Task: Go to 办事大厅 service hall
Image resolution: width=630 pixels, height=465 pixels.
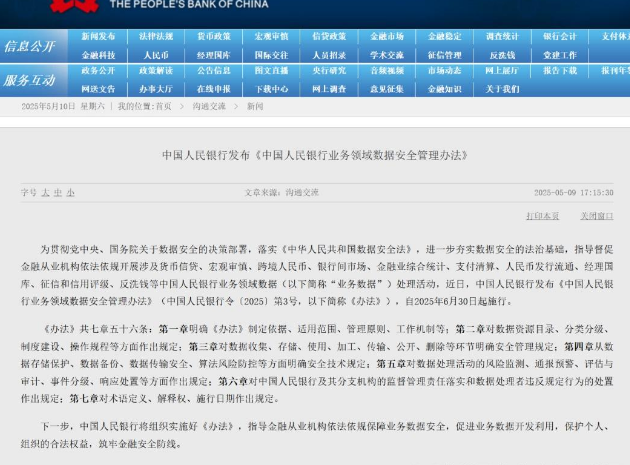Action: point(156,89)
